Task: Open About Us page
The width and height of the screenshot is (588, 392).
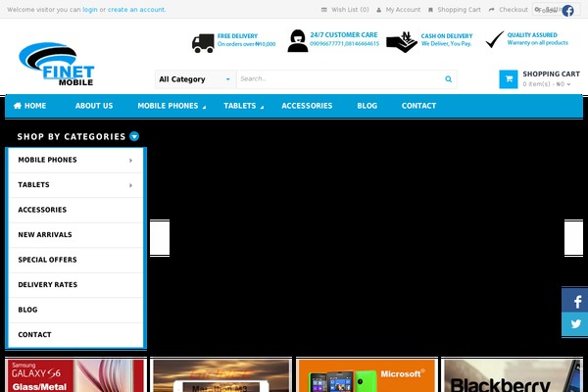Action: [94, 106]
